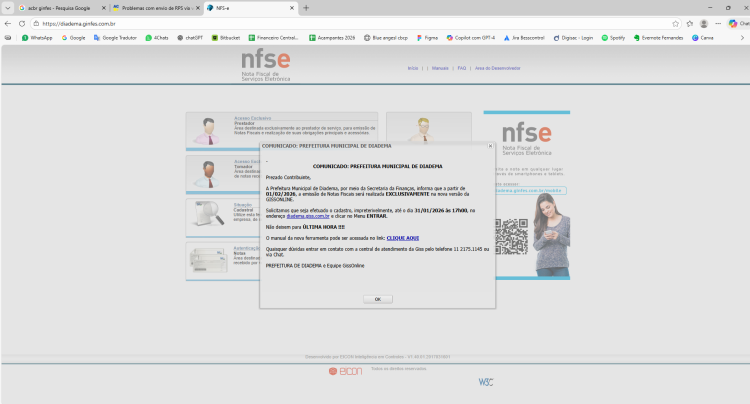Click the Situação Cadastral magnifier icon
The width and height of the screenshot is (750, 404).
pyautogui.click(x=209, y=213)
